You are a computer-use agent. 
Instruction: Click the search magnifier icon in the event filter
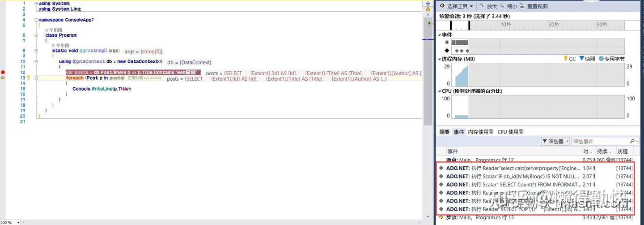[632, 141]
